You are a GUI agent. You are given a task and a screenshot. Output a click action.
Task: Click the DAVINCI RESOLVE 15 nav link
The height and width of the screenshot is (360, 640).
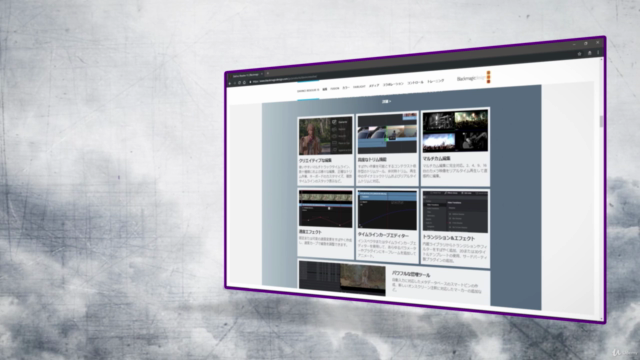(x=308, y=90)
